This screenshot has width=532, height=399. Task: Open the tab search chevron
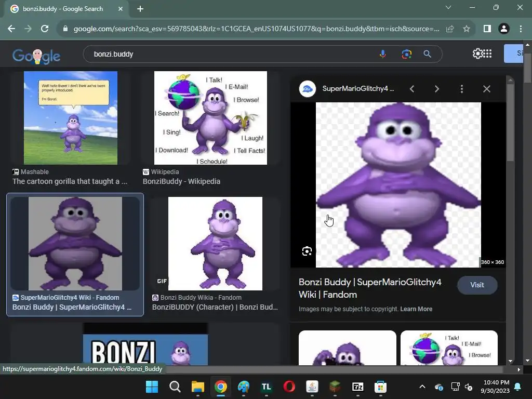[x=448, y=7]
